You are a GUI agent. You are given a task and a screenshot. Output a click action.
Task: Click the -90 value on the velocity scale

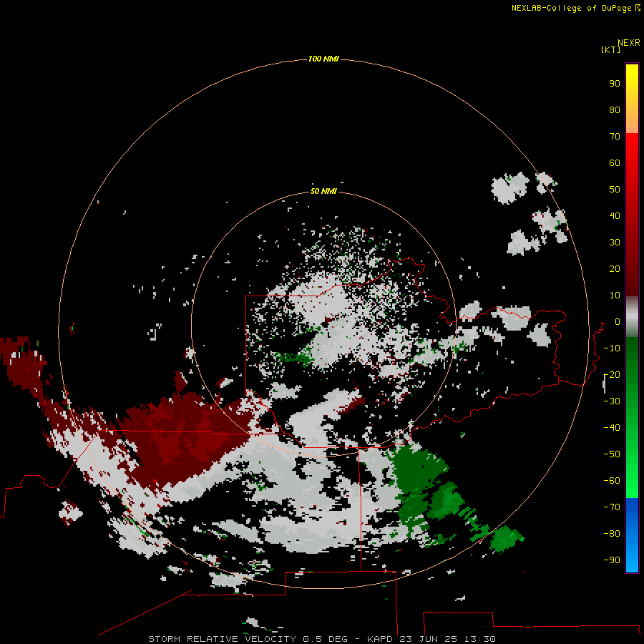click(612, 560)
